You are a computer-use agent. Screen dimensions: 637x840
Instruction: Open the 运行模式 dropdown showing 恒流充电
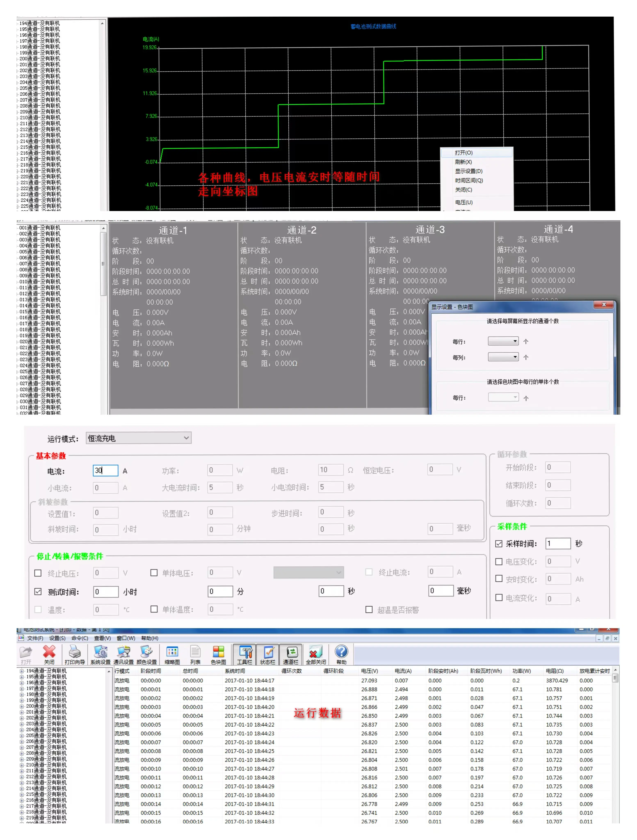139,438
